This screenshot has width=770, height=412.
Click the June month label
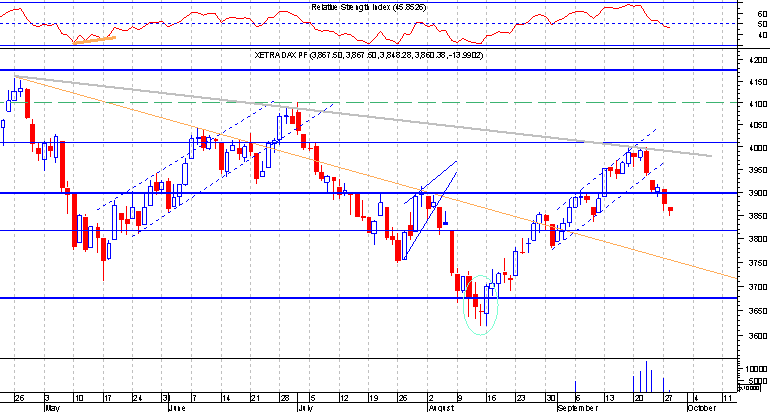pos(176,408)
